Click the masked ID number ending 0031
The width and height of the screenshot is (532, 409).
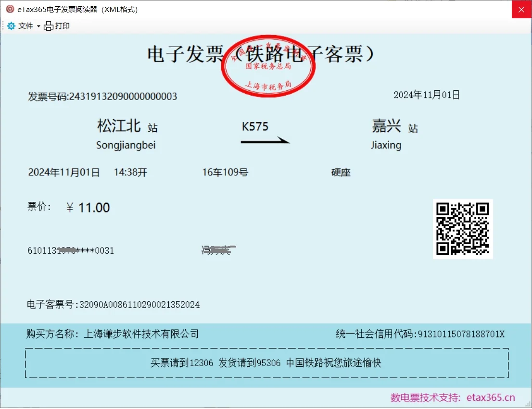pos(71,250)
